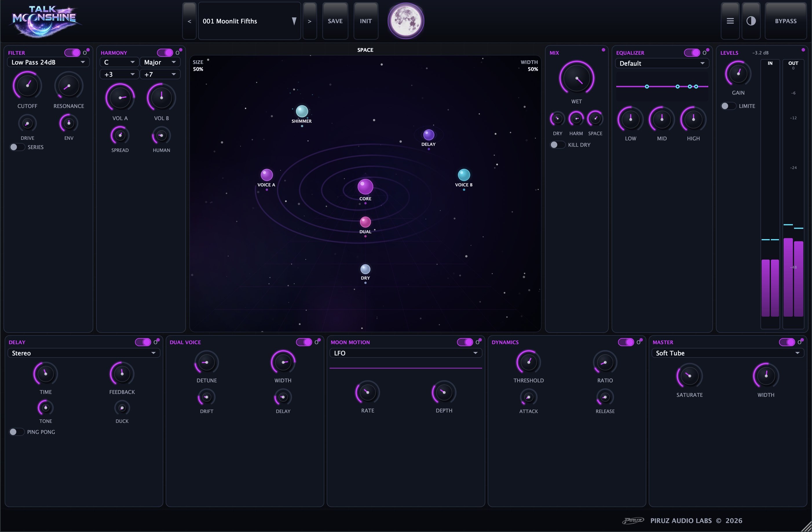The image size is (812, 532).
Task: Click the MOON MOTION reset circle icon
Action: (x=478, y=342)
